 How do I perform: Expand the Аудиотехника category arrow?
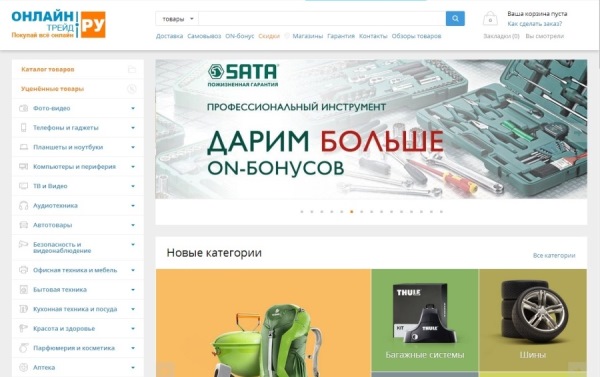(133, 206)
